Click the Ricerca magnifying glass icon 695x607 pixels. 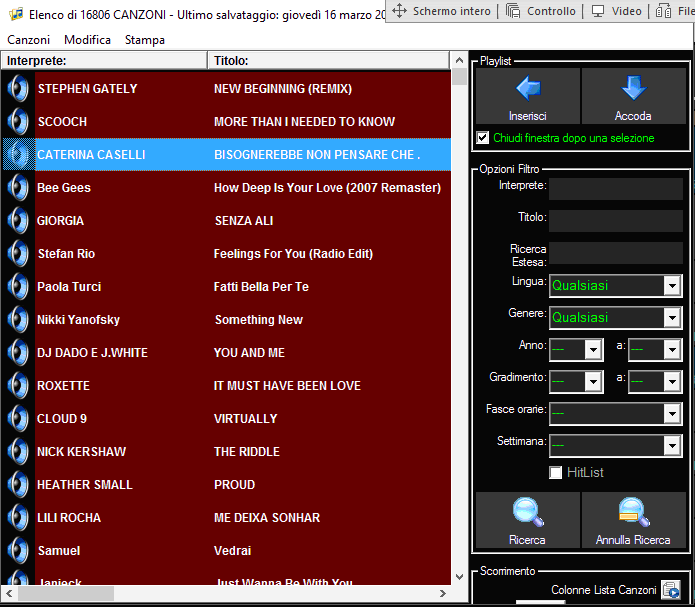coord(527,512)
